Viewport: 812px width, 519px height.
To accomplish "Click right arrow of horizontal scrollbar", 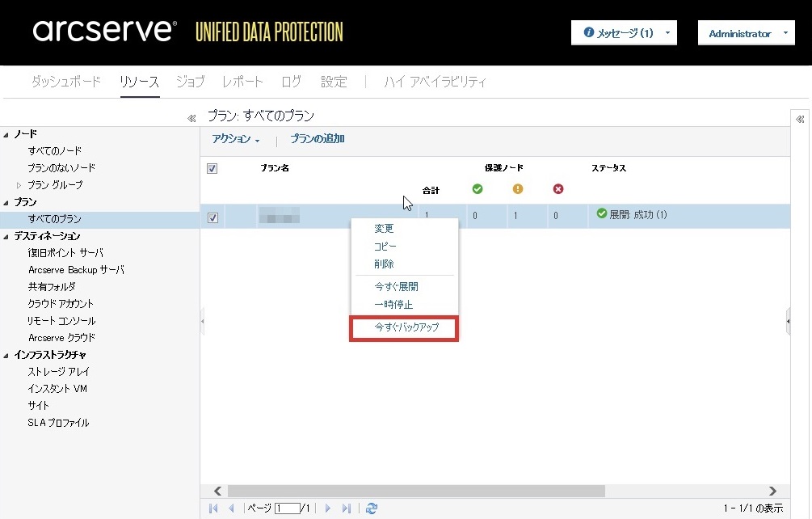I will point(772,491).
